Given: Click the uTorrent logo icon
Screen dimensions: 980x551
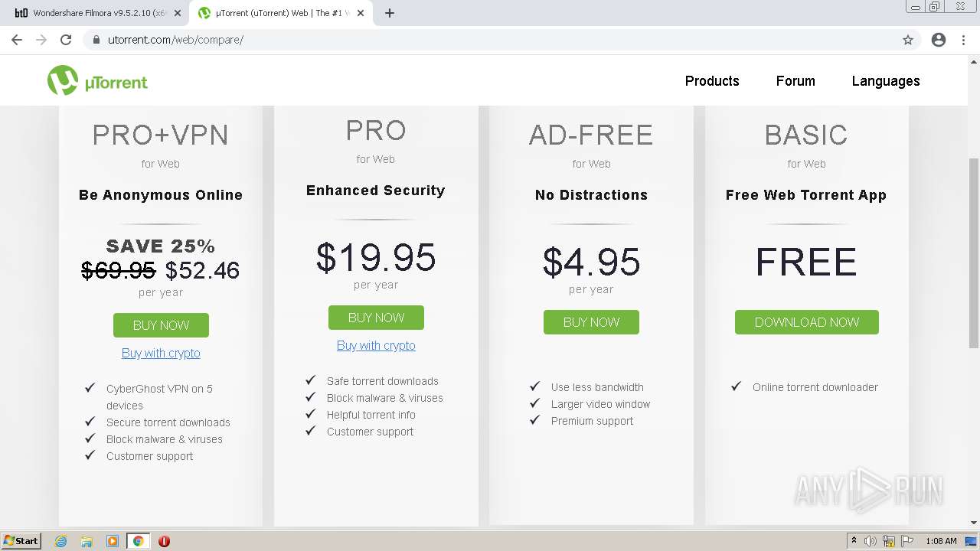Looking at the screenshot, I should (63, 80).
